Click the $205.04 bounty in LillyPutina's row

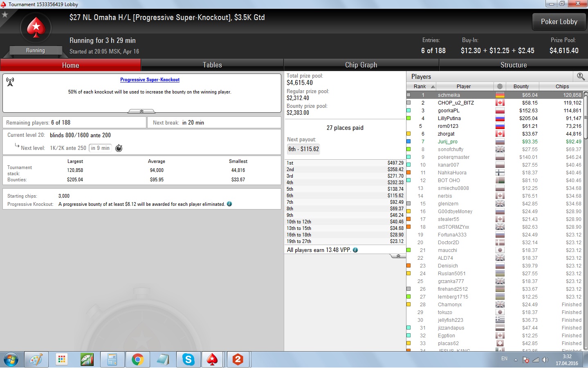pyautogui.click(x=530, y=118)
